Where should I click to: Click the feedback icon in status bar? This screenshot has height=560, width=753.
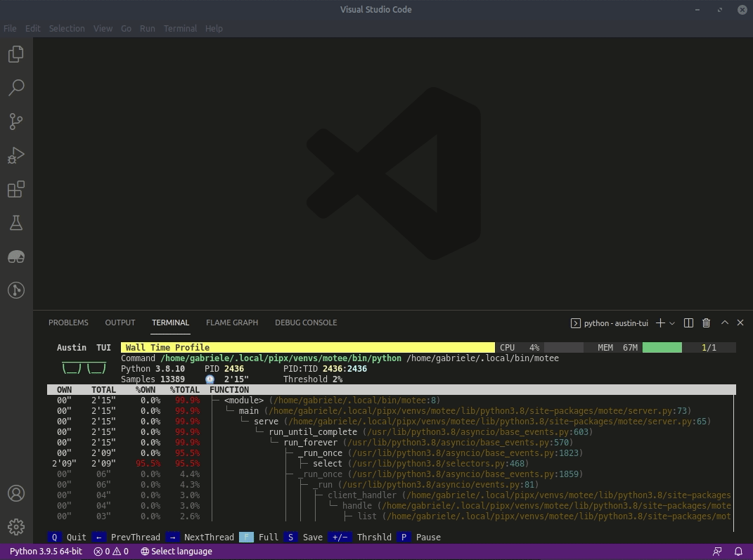[x=717, y=552]
